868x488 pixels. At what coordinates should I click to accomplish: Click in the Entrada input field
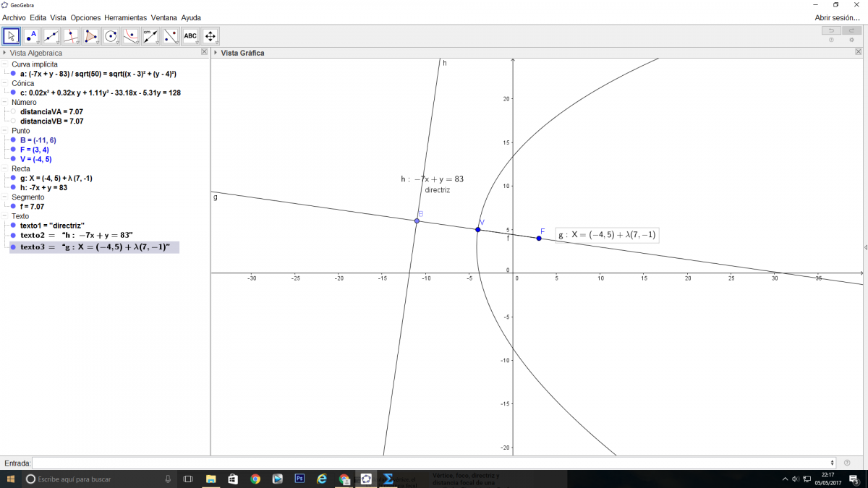click(x=433, y=463)
